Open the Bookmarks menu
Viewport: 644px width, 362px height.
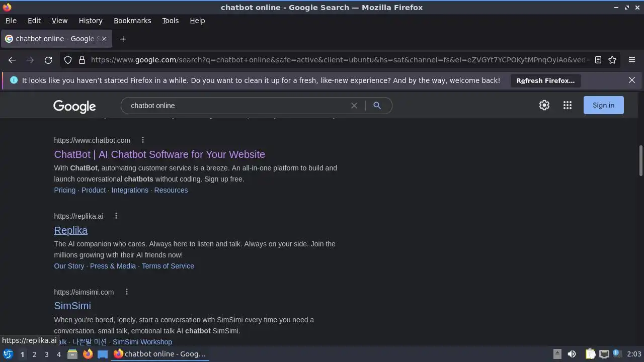132,21
